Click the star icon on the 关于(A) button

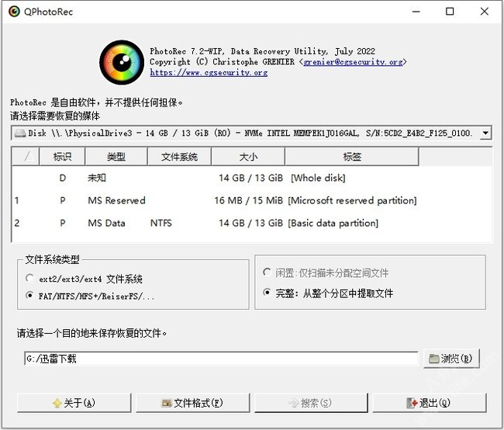(57, 403)
